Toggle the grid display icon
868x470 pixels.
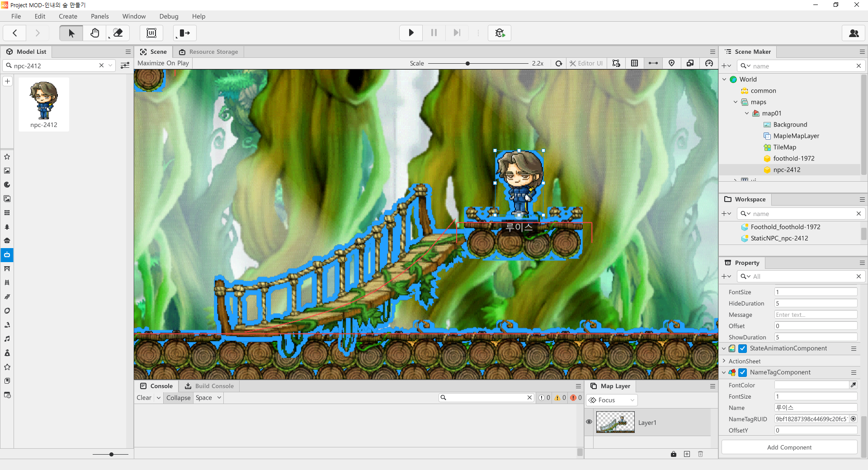pos(634,63)
